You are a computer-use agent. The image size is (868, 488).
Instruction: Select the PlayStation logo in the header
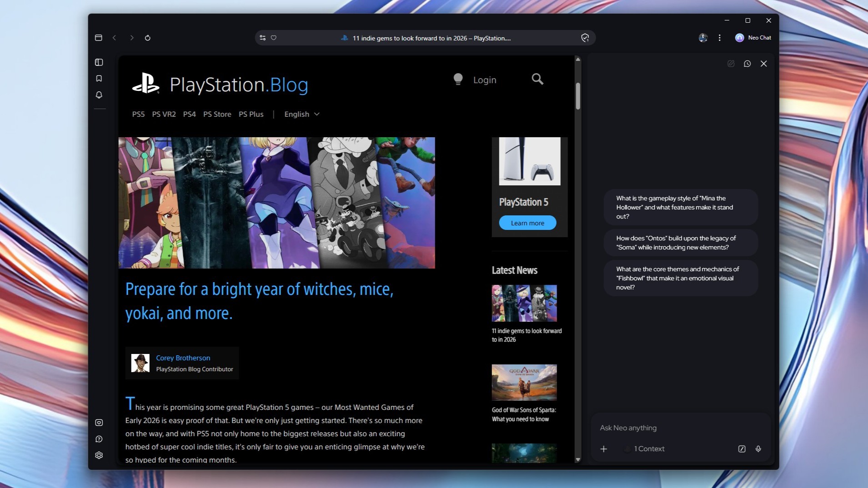[x=145, y=84]
